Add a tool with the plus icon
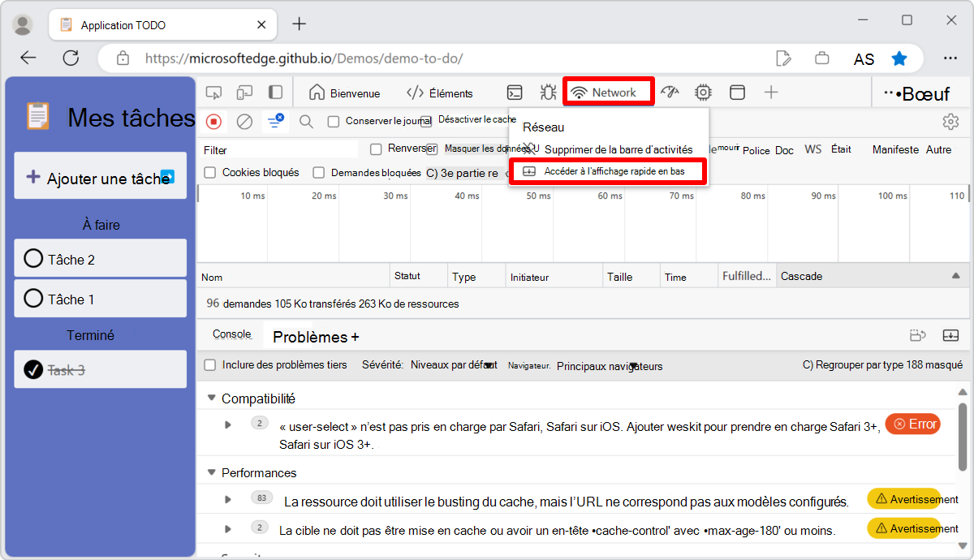The image size is (974, 560). (770, 93)
